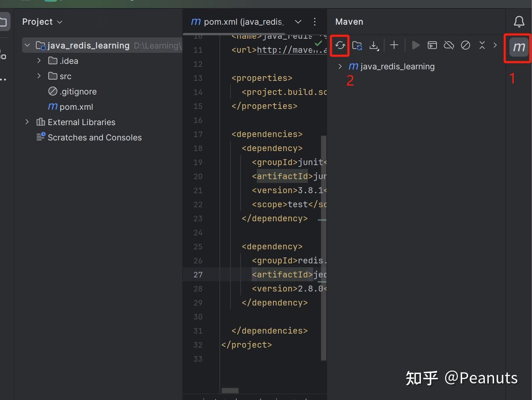Open the Project view dropdown
Viewport: 532px width, 400px height.
42,21
